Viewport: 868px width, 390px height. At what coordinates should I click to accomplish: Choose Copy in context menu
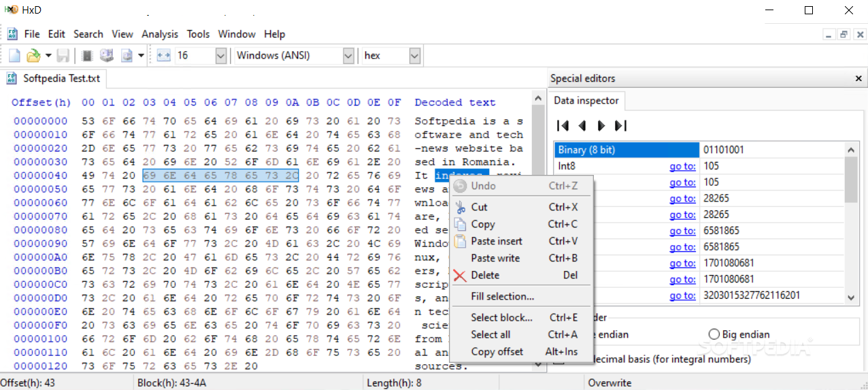(x=520, y=224)
